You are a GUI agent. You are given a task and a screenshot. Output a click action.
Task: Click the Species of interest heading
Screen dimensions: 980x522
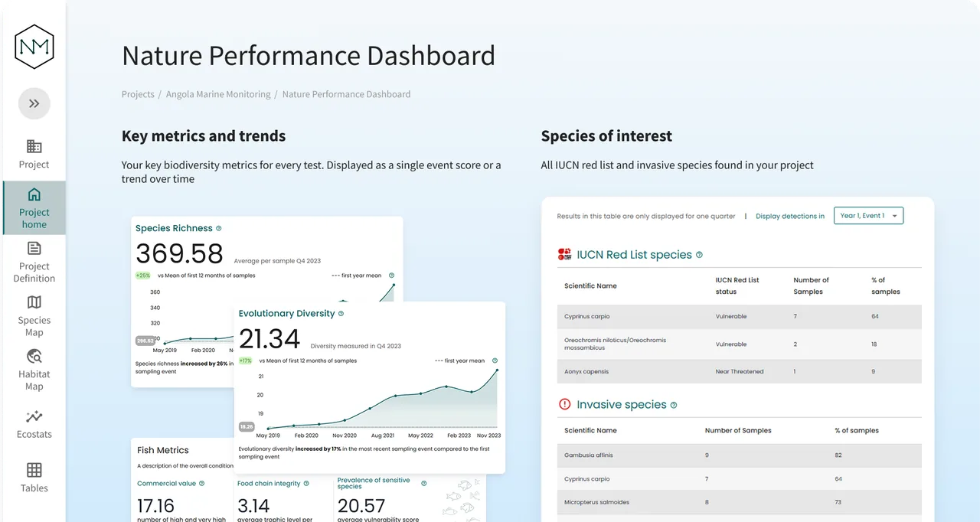coord(606,136)
